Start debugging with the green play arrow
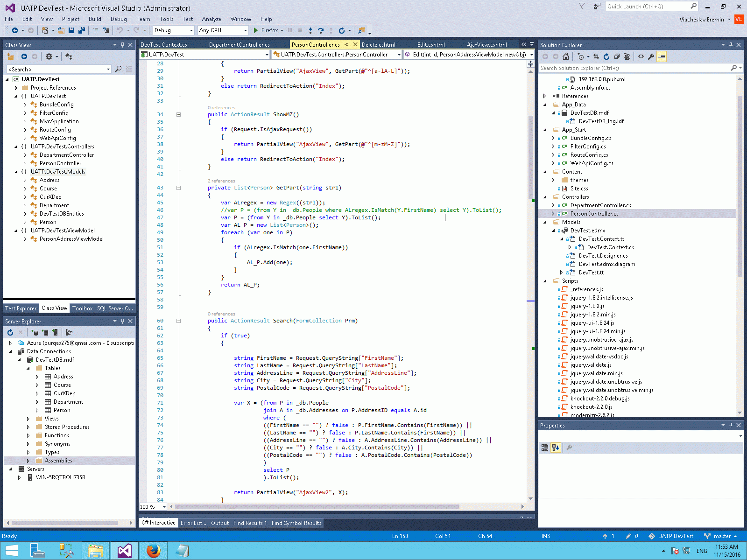This screenshot has height=560, width=747. 255,30
